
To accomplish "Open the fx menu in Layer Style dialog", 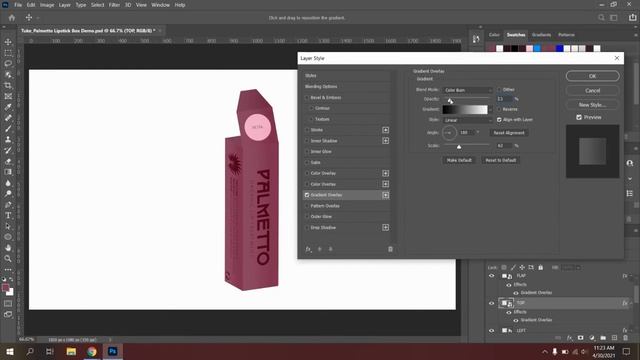I will (309, 249).
